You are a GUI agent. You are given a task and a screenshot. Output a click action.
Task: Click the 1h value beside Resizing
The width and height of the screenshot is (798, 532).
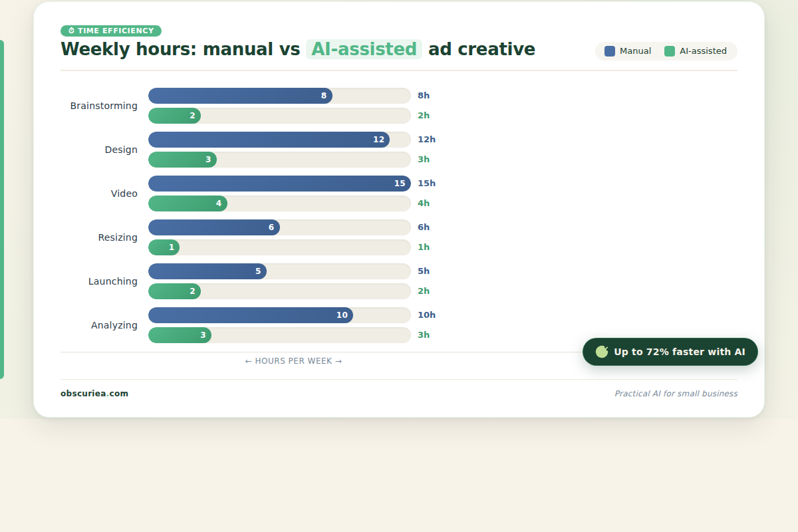coord(424,247)
